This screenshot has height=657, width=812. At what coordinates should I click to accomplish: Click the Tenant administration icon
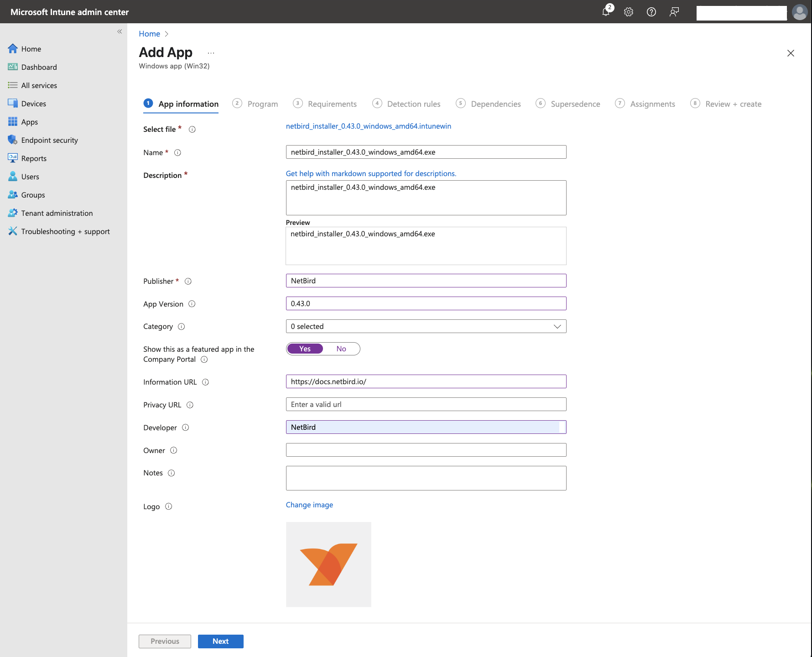coord(12,213)
